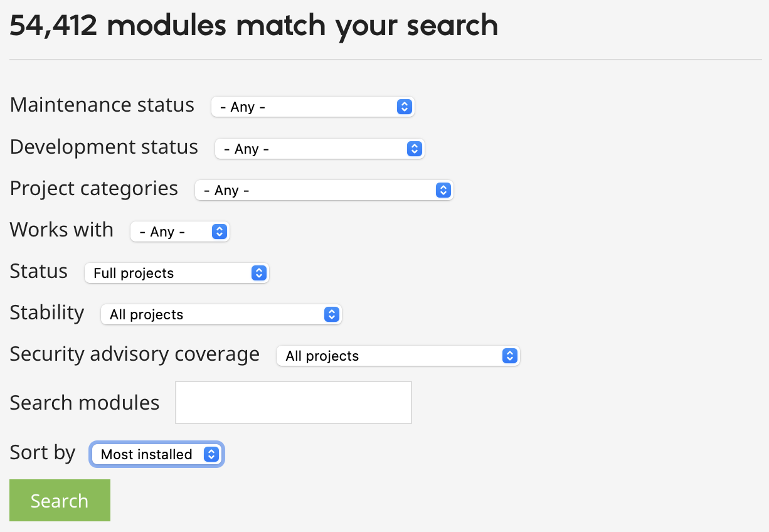Image resolution: width=769 pixels, height=532 pixels.
Task: Click the Security advisory coverage label
Action: point(135,354)
